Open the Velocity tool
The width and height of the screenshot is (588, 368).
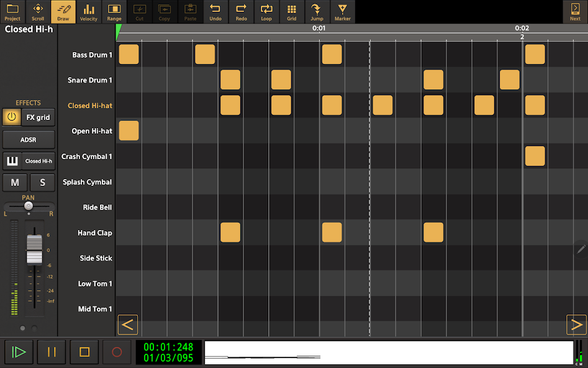pos(88,12)
